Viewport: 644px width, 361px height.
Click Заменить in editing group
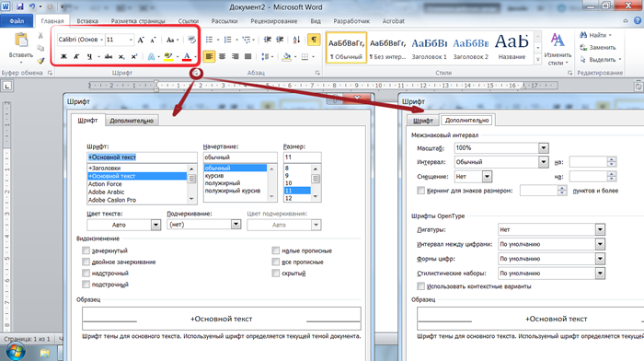click(598, 47)
